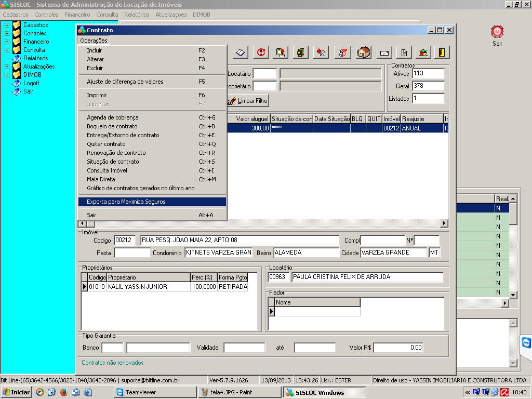Click the open book toolbar icon
The image size is (532, 399).
click(x=241, y=52)
